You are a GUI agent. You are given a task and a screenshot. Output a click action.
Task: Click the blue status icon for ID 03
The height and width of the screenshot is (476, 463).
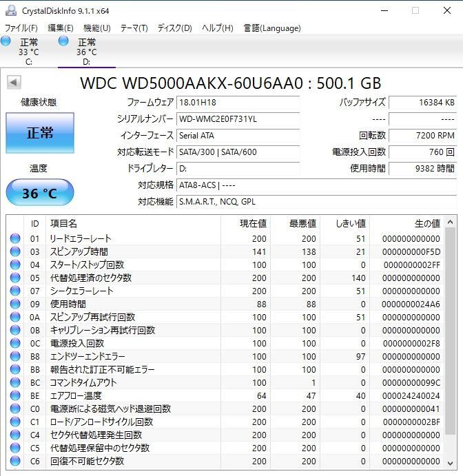15,251
